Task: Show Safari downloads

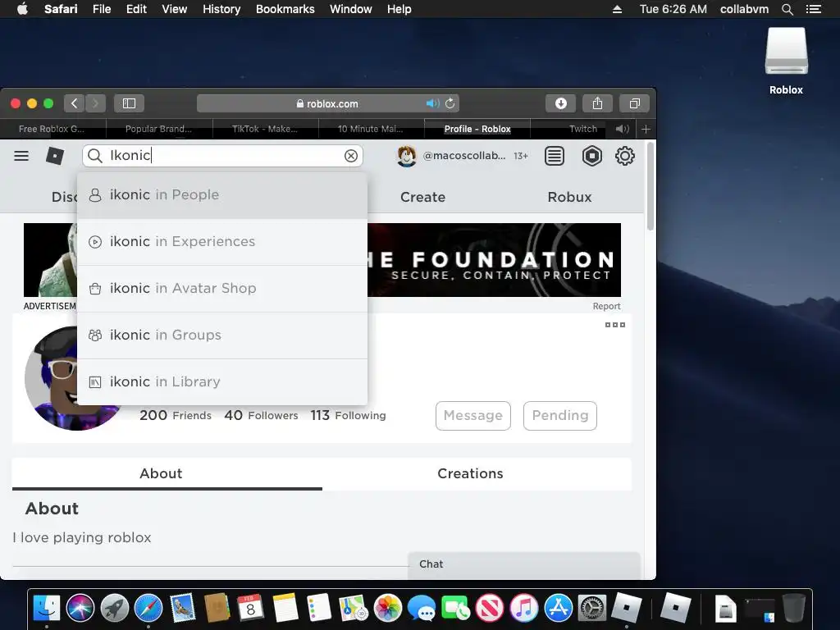Action: point(561,103)
